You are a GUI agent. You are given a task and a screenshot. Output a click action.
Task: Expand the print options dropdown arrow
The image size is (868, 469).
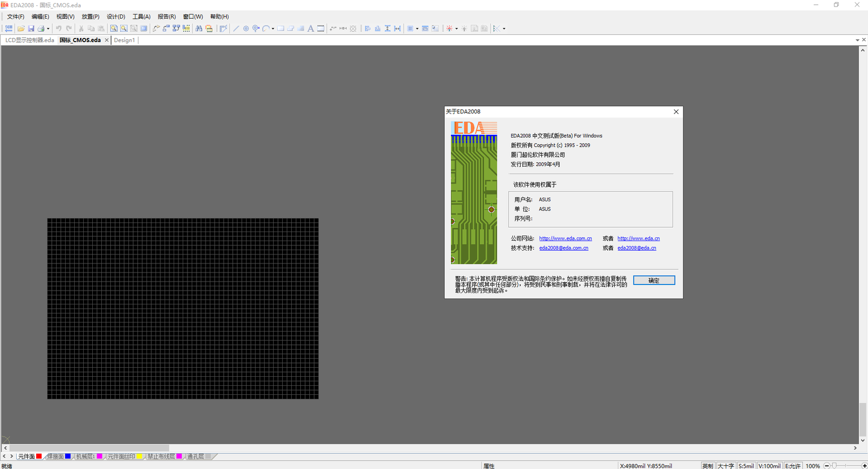[x=48, y=28]
